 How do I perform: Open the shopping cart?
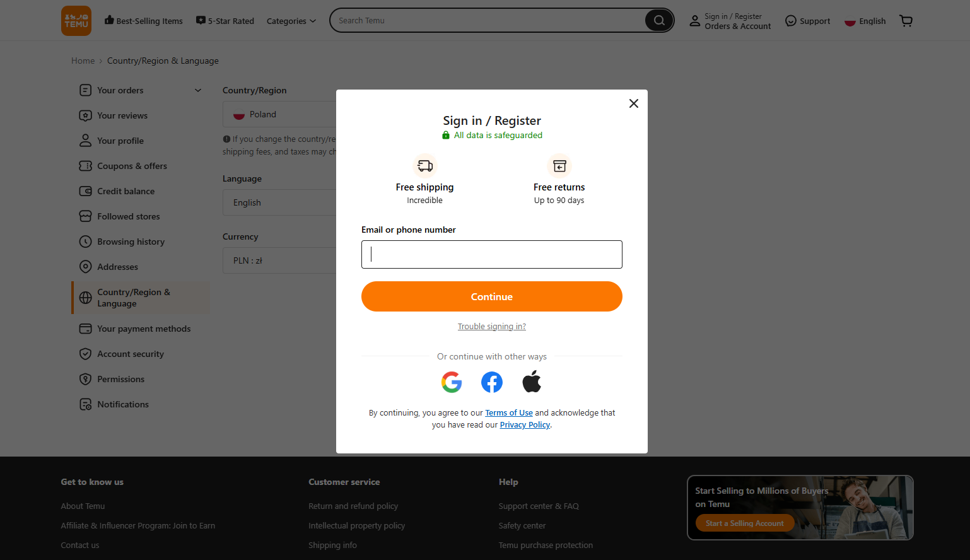(x=906, y=20)
